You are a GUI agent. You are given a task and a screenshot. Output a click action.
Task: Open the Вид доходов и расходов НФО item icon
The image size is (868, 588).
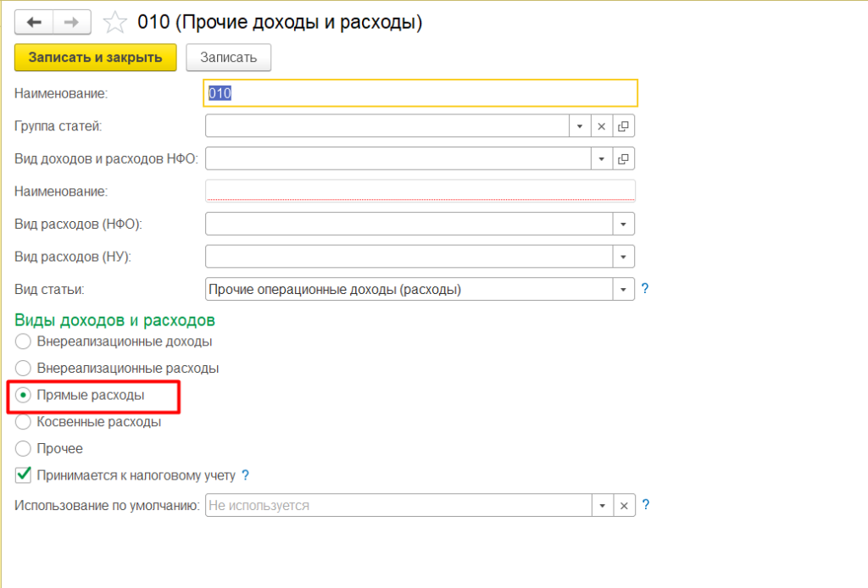(624, 158)
